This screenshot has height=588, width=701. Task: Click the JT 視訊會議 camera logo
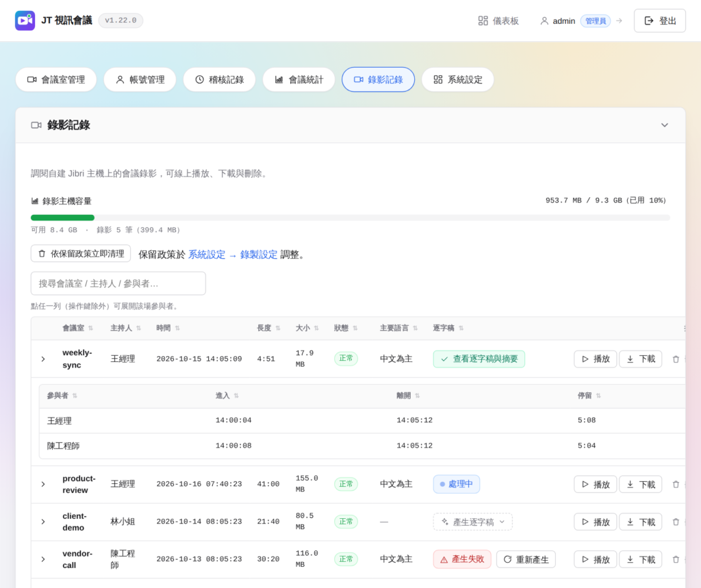pos(25,21)
